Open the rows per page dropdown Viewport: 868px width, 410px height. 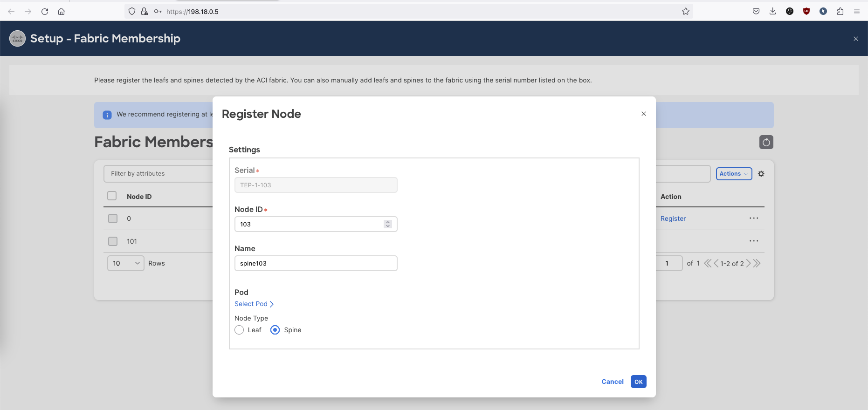126,263
